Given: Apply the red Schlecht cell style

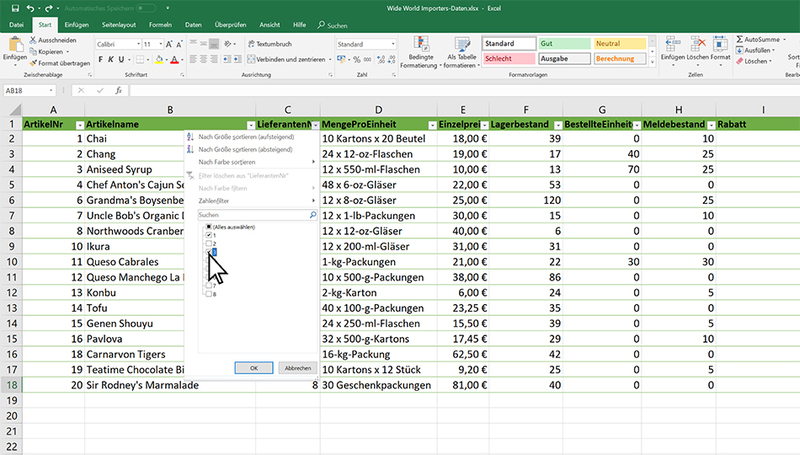Looking at the screenshot, I should [x=507, y=59].
